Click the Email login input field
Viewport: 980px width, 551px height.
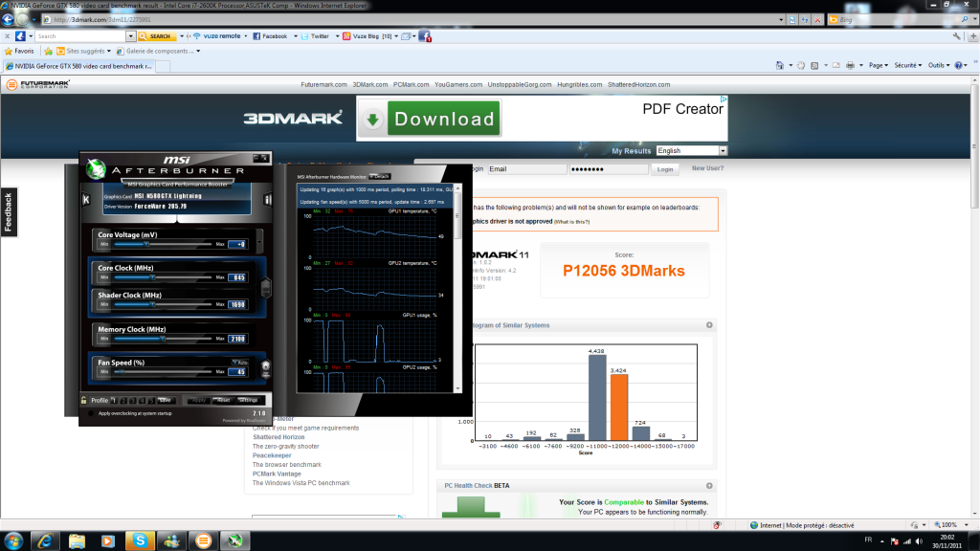pyautogui.click(x=527, y=169)
